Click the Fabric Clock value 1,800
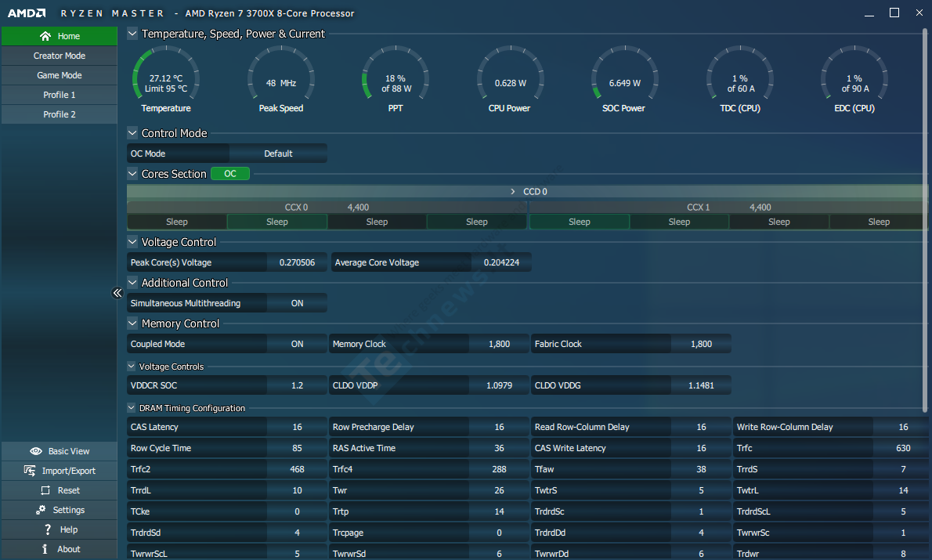932x560 pixels. [x=702, y=344]
